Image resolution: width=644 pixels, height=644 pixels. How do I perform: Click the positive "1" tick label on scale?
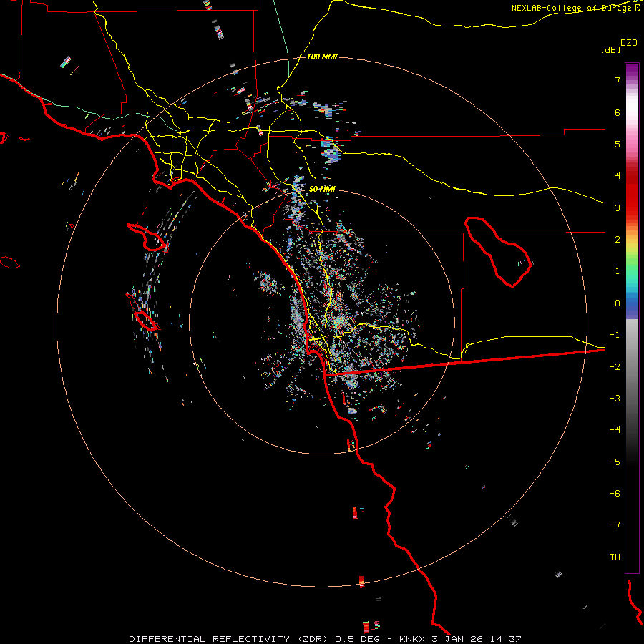tap(618, 271)
